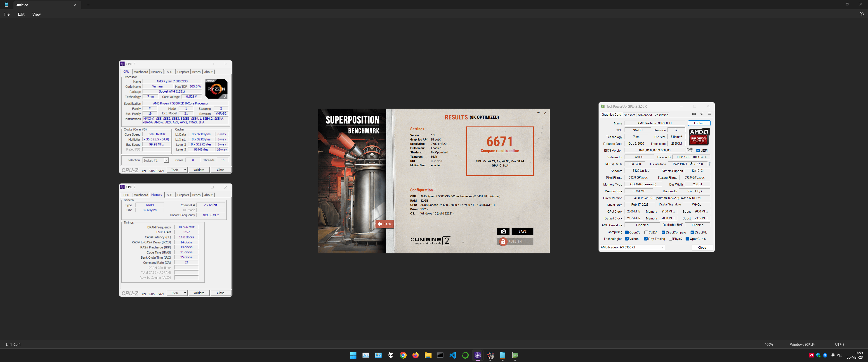Open Control Panel icon in taskbar
868x362 pixels.
378,355
